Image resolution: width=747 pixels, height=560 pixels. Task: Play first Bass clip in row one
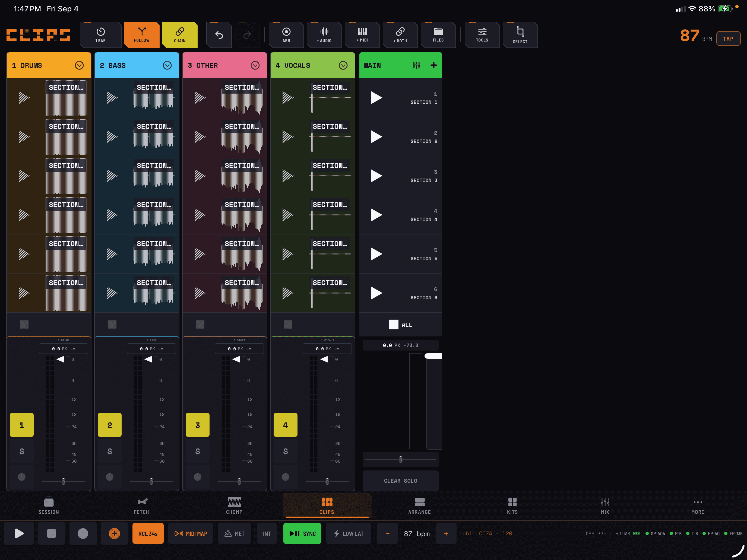point(112,98)
